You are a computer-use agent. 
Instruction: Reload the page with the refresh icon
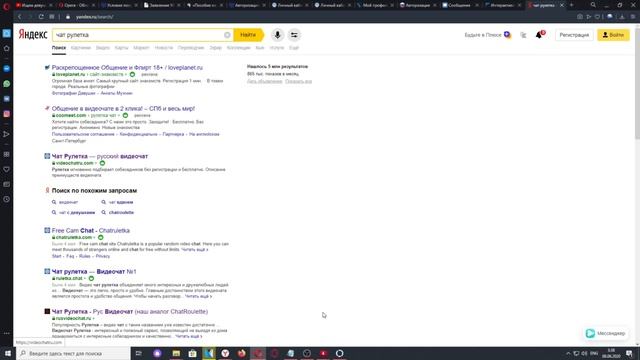point(41,17)
